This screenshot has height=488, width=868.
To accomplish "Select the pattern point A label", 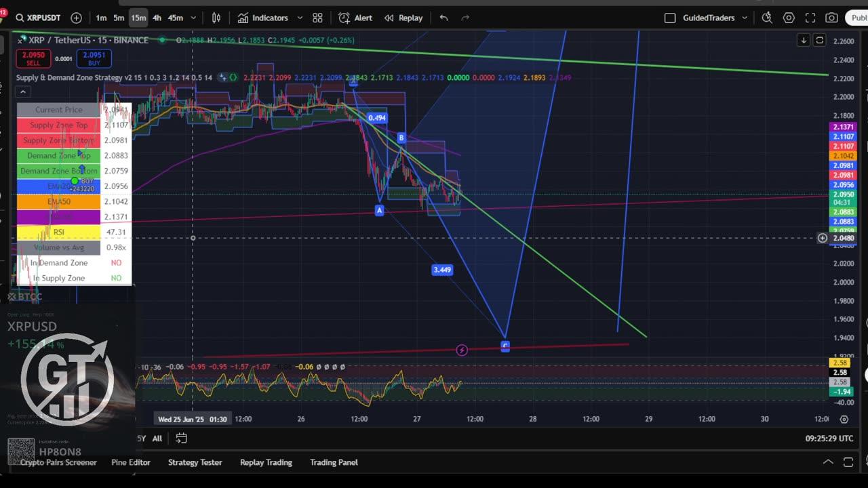I will 379,211.
